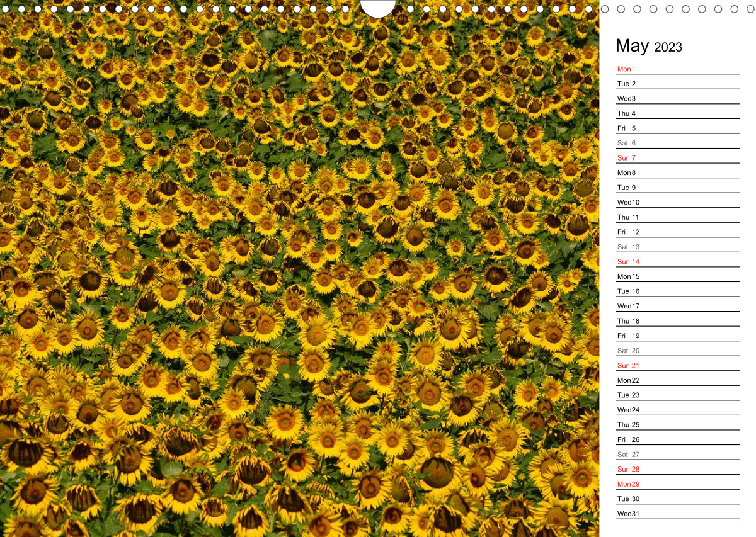Select the 'Sat 27' date row

tap(677, 453)
